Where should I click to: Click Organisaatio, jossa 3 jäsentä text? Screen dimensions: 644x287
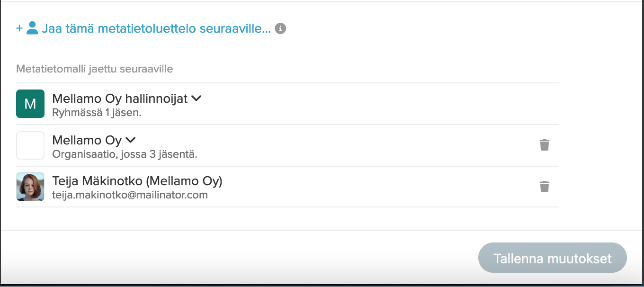(125, 154)
